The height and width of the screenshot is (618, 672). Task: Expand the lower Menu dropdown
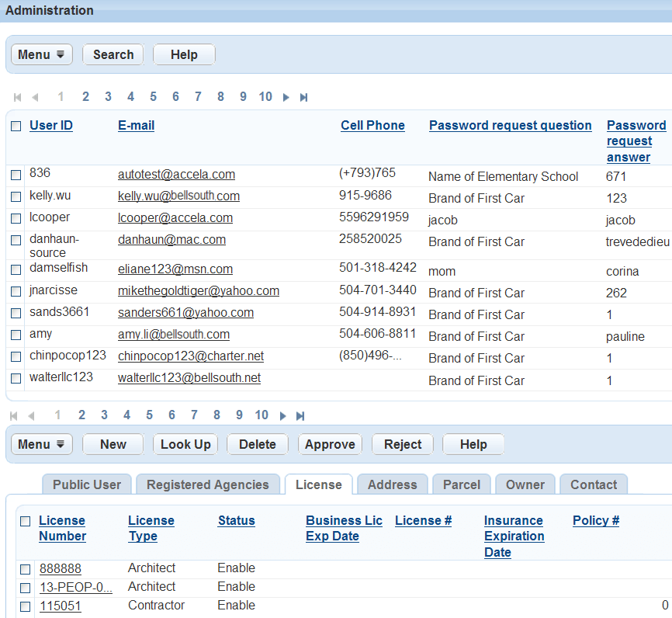[x=41, y=444]
